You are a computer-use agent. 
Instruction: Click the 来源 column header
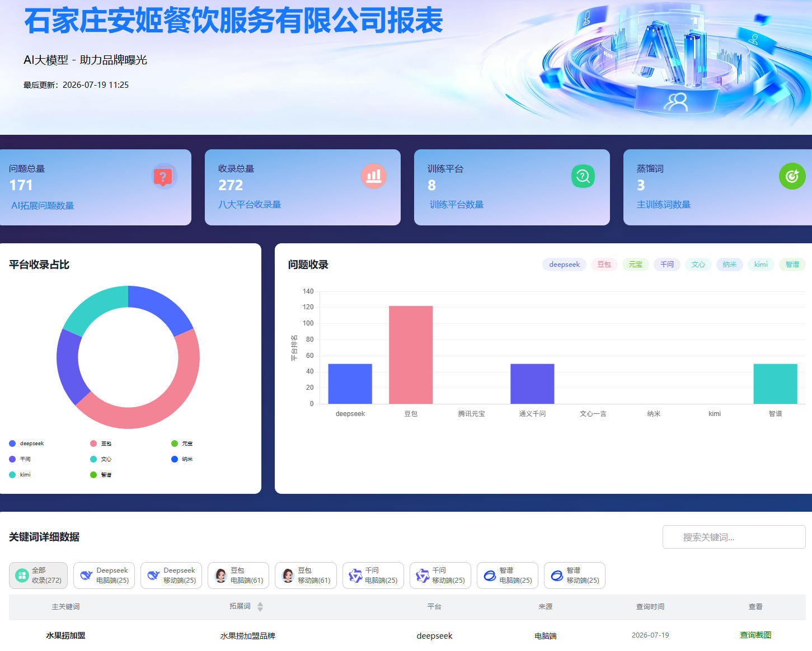point(545,607)
